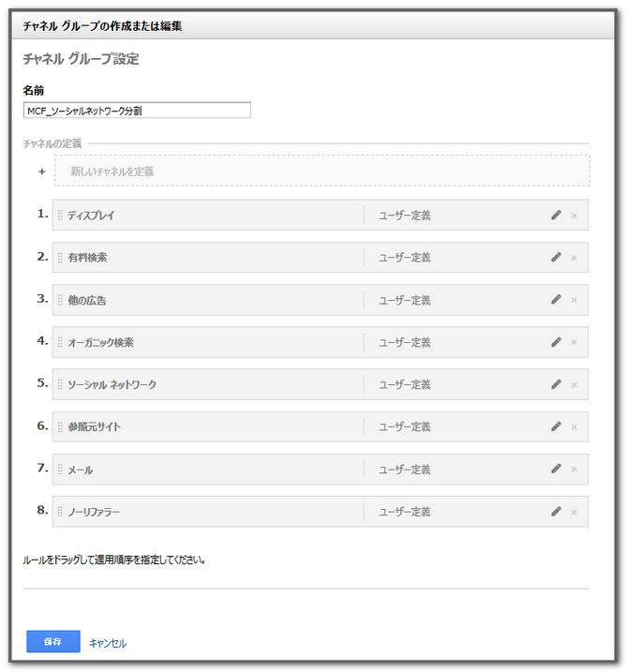Remove the ノーリファラー channel with X
The image size is (627, 672).
coord(574,512)
